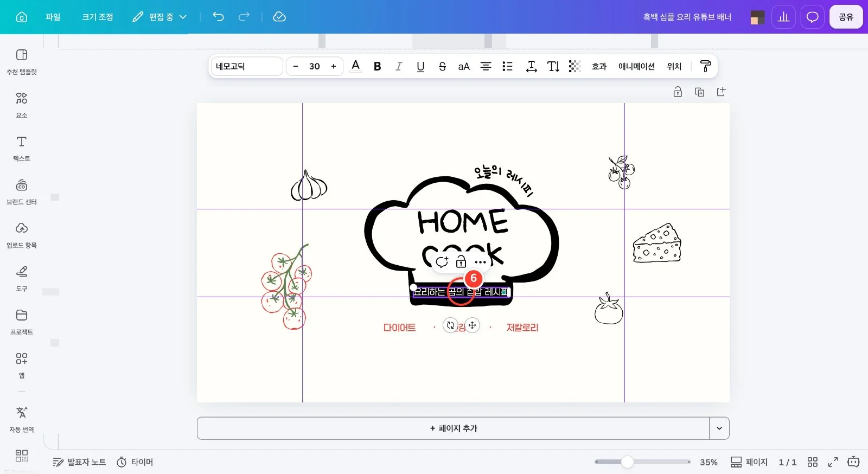The image size is (868, 474).
Task: Toggle underline formatting
Action: coord(420,66)
